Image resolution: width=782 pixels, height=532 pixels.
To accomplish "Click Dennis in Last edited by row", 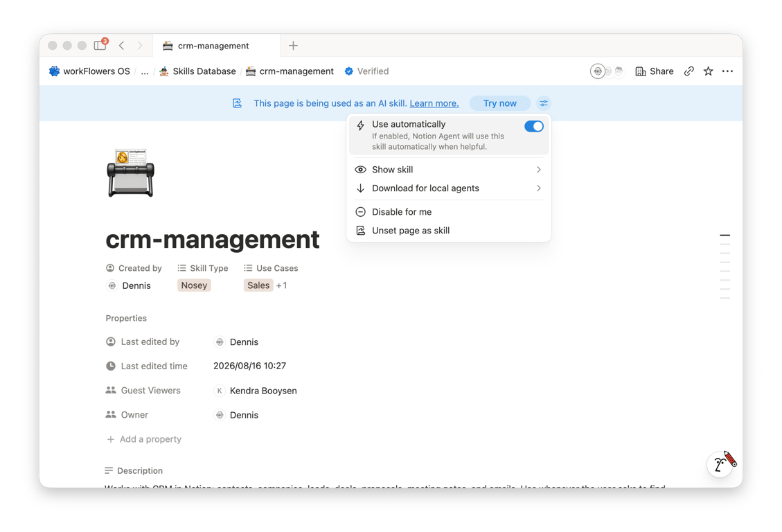I will pyautogui.click(x=236, y=342).
